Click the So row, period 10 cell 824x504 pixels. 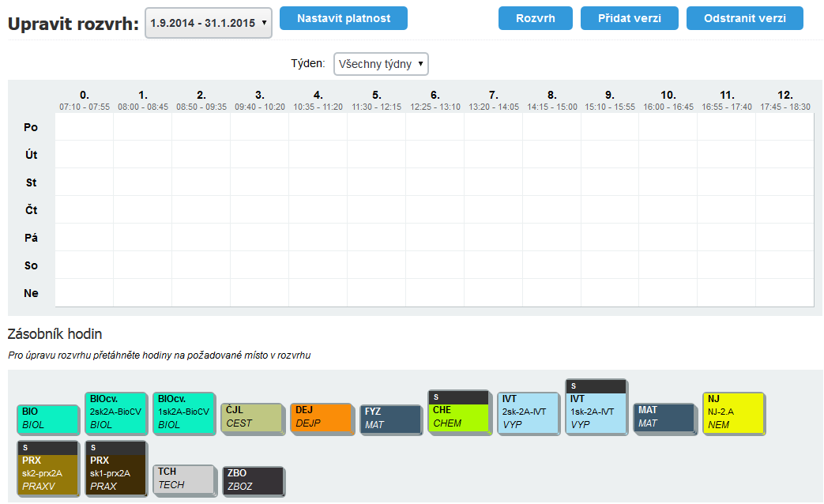668,265
